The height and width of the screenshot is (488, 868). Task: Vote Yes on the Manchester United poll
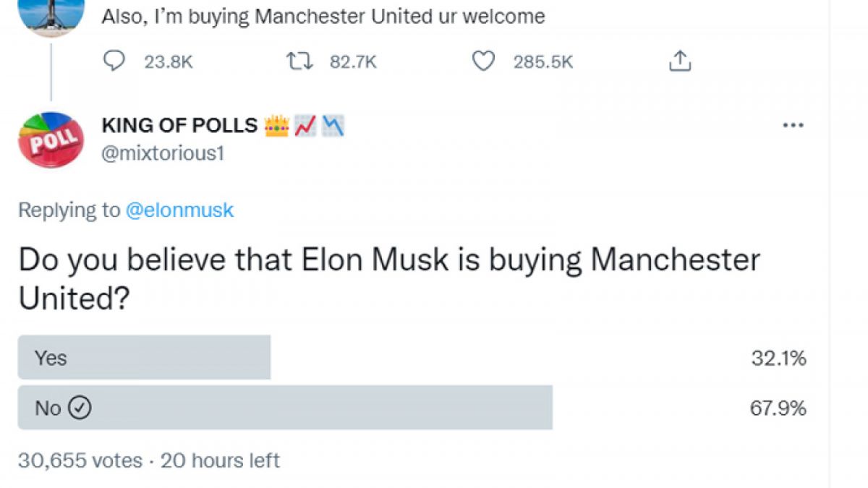click(145, 357)
